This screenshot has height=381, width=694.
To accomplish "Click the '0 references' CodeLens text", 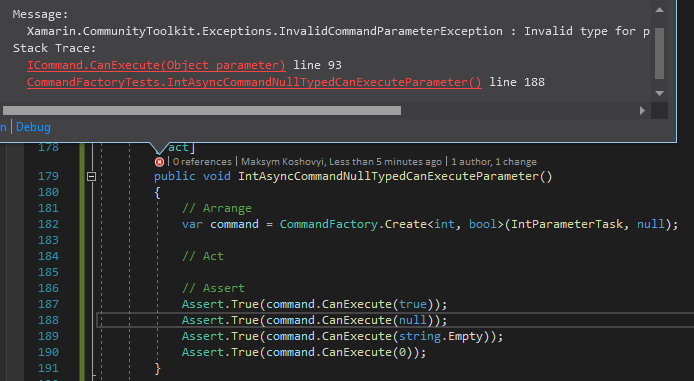I will pos(202,162).
